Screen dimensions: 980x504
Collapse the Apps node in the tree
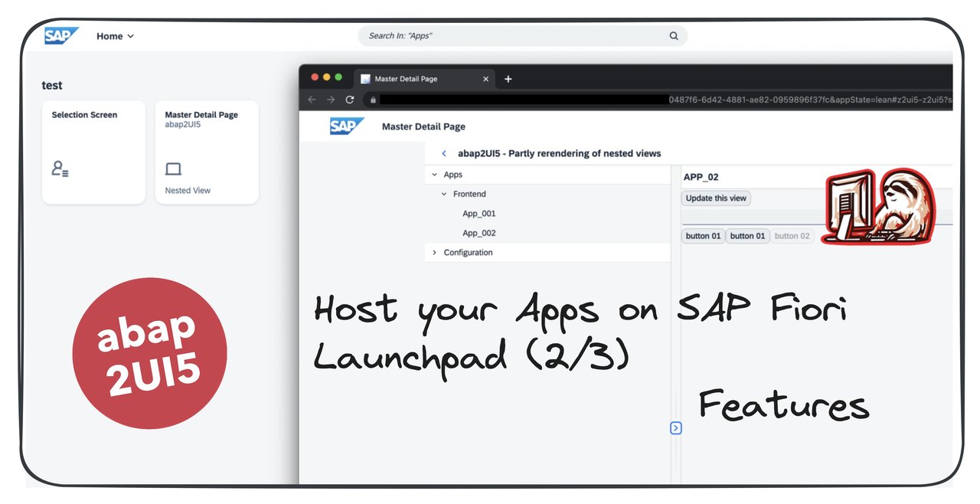pos(434,174)
